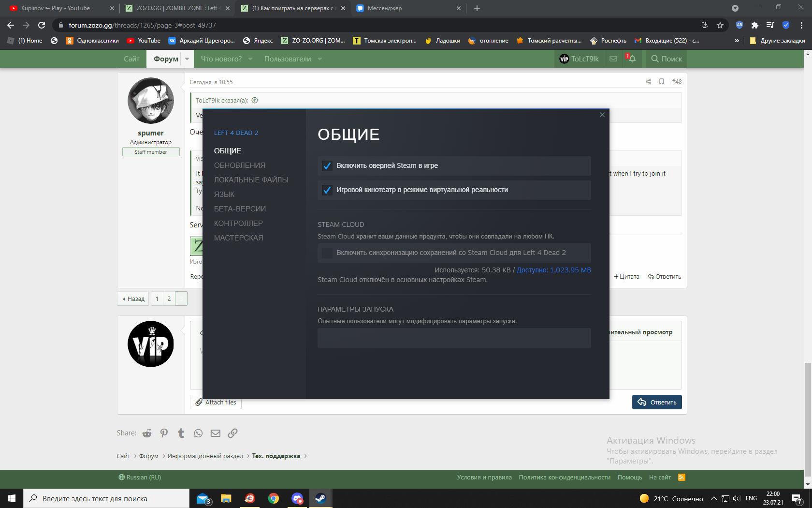The image size is (812, 508).
Task: Open the МАСТЕРСКАЯ section
Action: 239,238
